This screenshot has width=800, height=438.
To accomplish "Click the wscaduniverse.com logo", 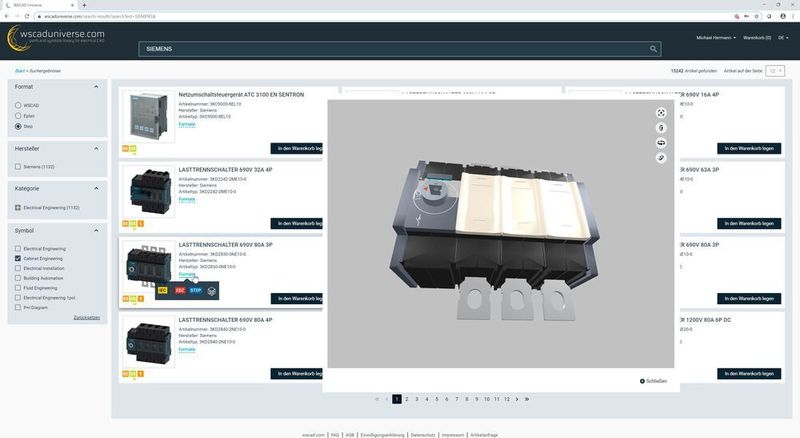I will click(x=56, y=38).
